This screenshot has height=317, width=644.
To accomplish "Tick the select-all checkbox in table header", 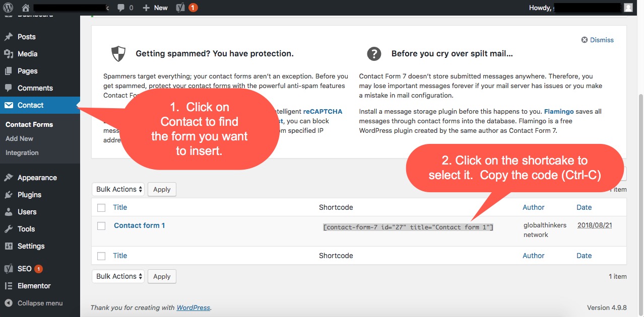I will coord(101,207).
